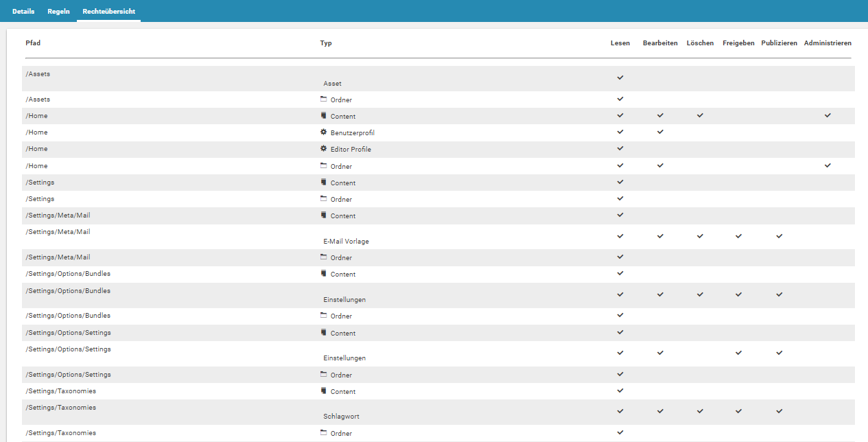Click the Freigeben column header
The width and height of the screenshot is (868, 442).
(738, 43)
